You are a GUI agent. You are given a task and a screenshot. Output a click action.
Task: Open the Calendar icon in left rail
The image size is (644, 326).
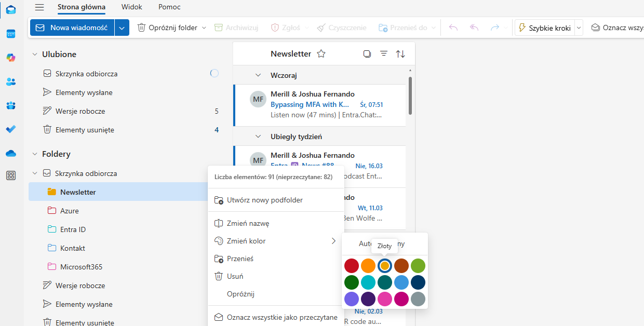(x=11, y=34)
